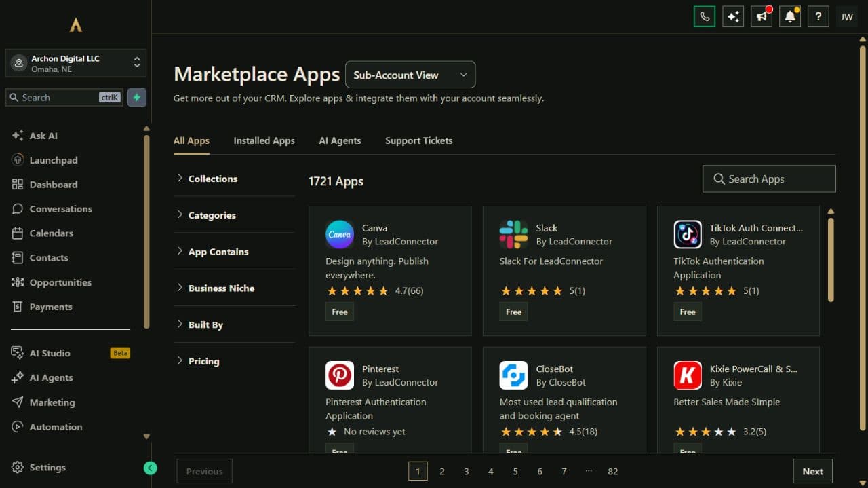Viewport: 868px width, 488px height.
Task: Go to page 6
Action: point(540,471)
